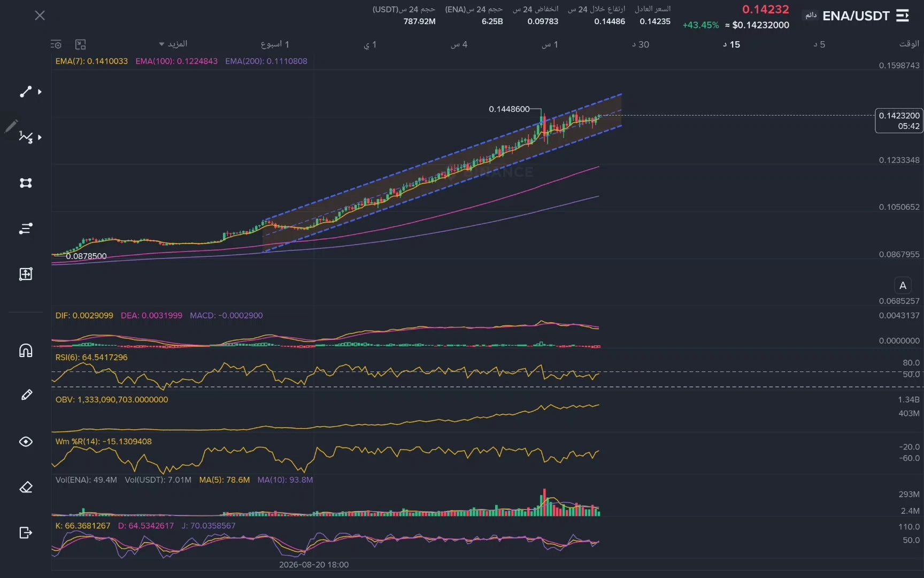
Task: Open the ENA/USDT pair title
Action: [x=856, y=16]
